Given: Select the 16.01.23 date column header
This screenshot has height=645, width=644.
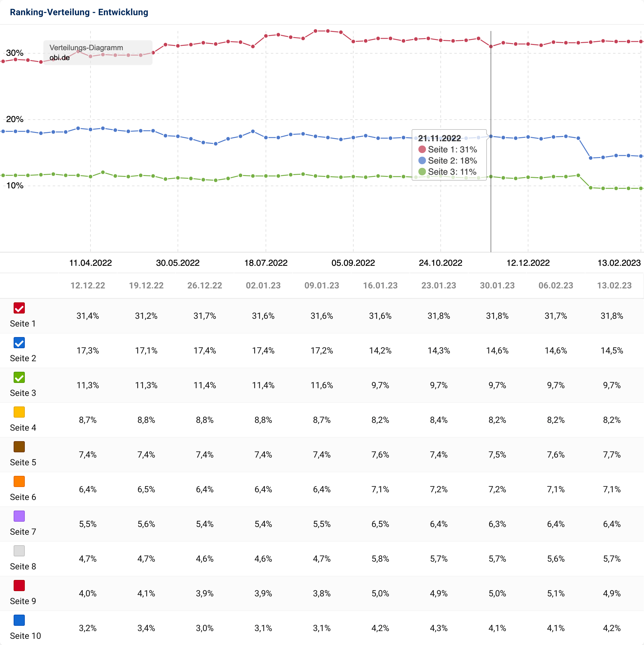Looking at the screenshot, I should (380, 285).
